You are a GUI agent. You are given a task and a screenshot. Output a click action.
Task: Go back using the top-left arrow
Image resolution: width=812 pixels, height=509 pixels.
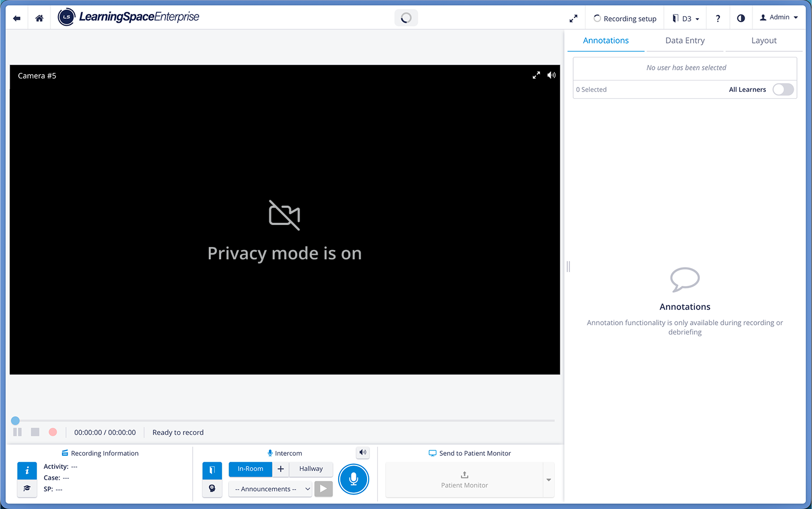point(17,18)
